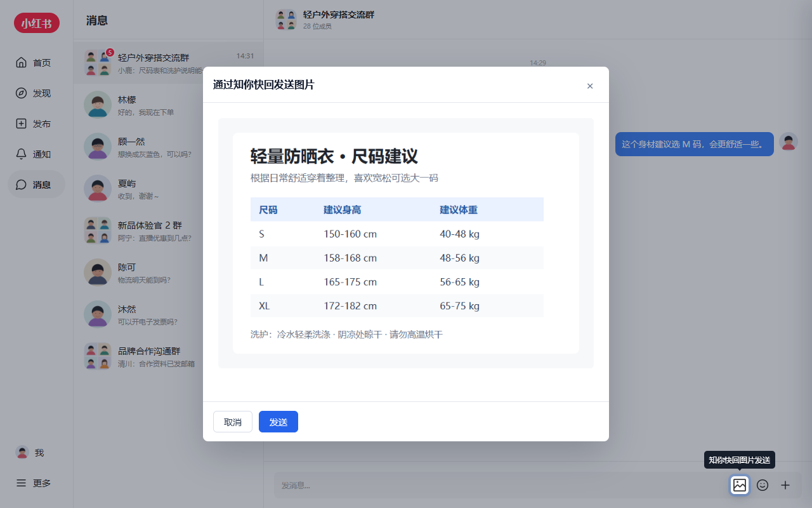
Task: Open the 新品体验官 2 群 conversation
Action: coord(169,231)
